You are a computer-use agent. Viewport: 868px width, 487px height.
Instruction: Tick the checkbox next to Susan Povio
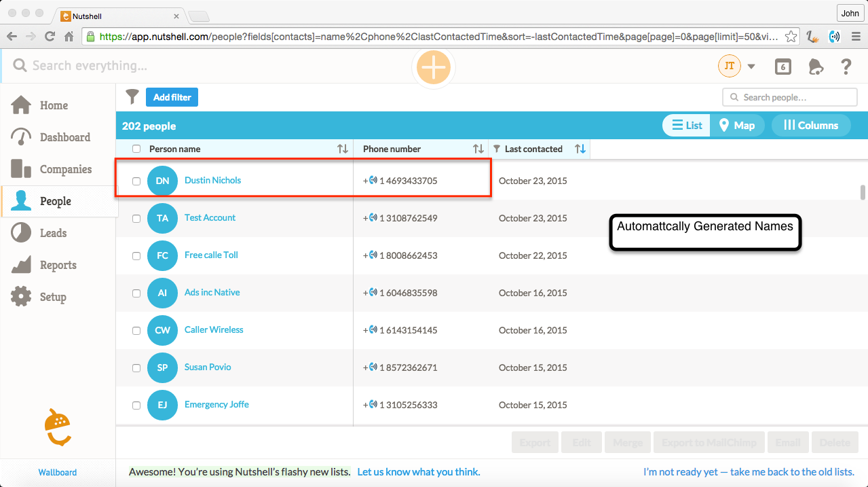[x=136, y=368]
